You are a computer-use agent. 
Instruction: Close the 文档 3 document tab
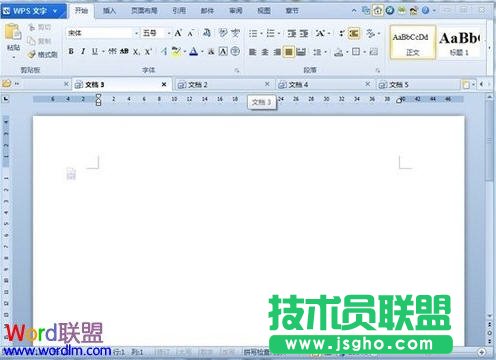coord(164,85)
